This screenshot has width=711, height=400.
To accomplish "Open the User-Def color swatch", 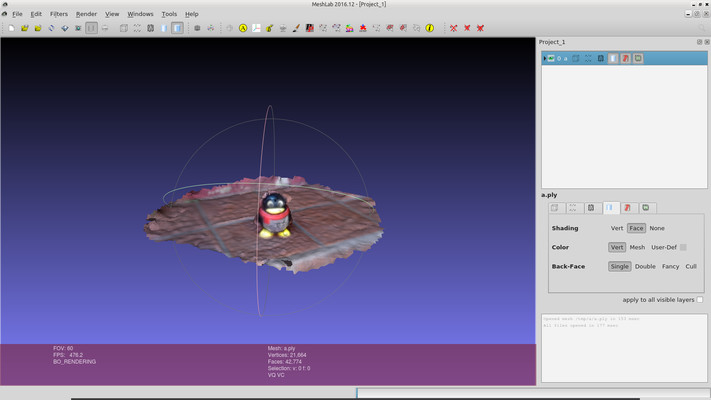I will [683, 247].
